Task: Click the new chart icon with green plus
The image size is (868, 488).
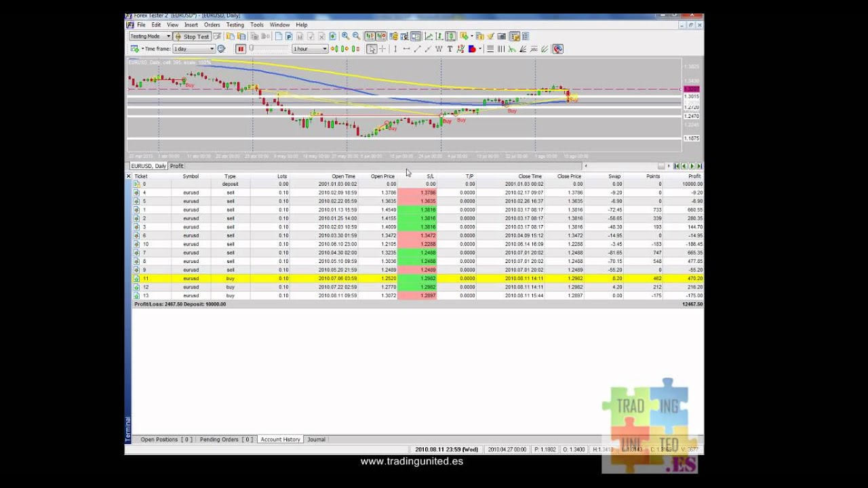Action: (134, 49)
